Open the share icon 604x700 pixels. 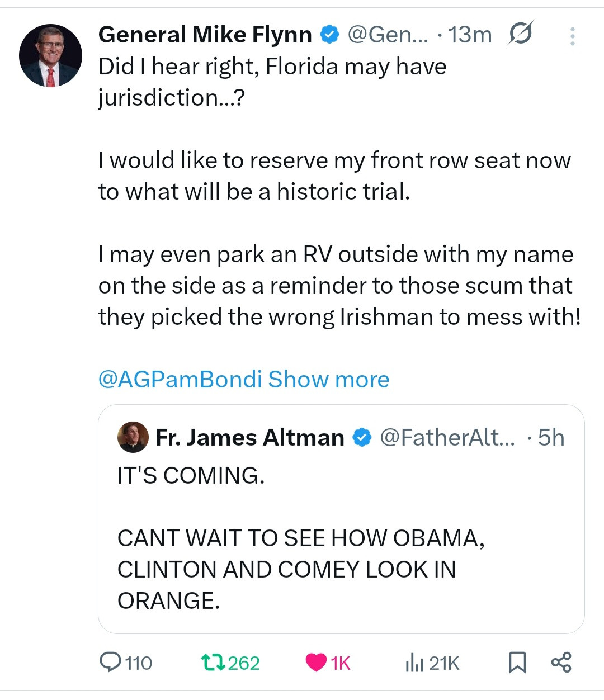tap(561, 662)
